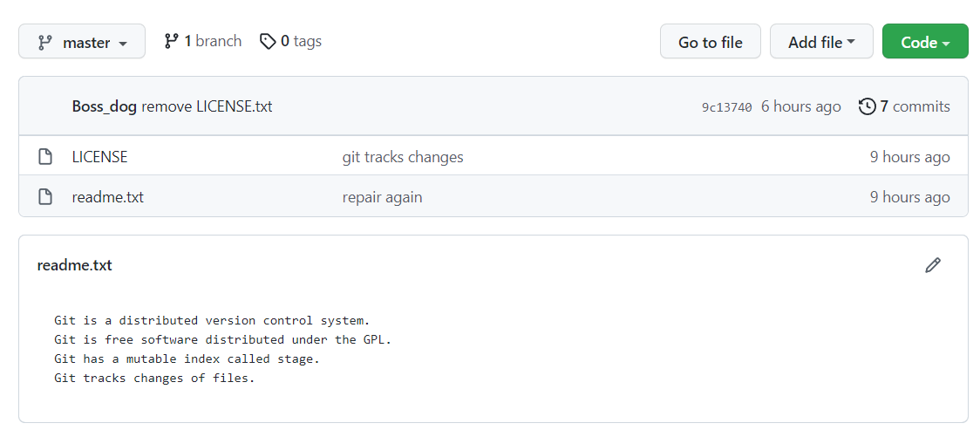Viewport: 980px width, 437px height.
Task: Open commit hash 9c13740
Action: (x=727, y=107)
